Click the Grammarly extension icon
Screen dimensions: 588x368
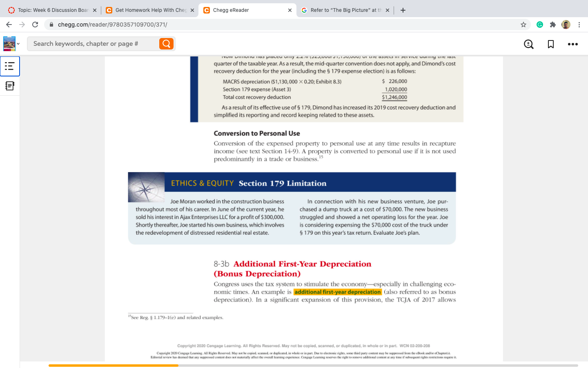[x=539, y=25]
